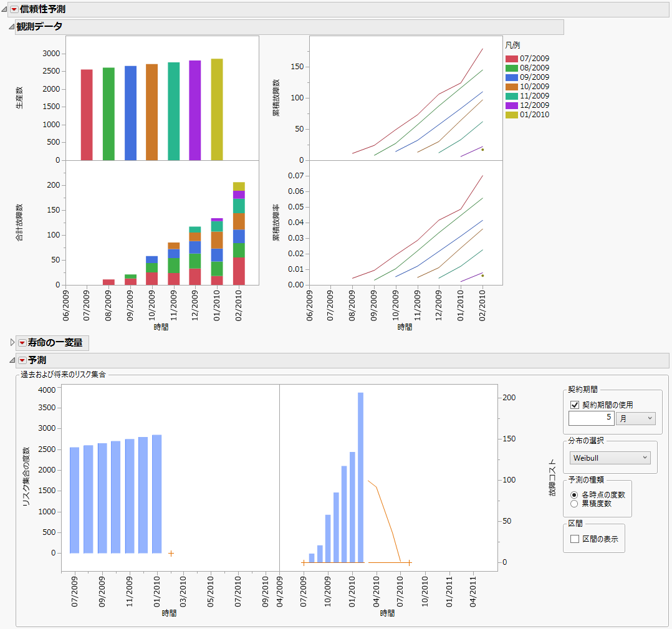Click the yellow 01/2010 production bar

click(x=217, y=110)
